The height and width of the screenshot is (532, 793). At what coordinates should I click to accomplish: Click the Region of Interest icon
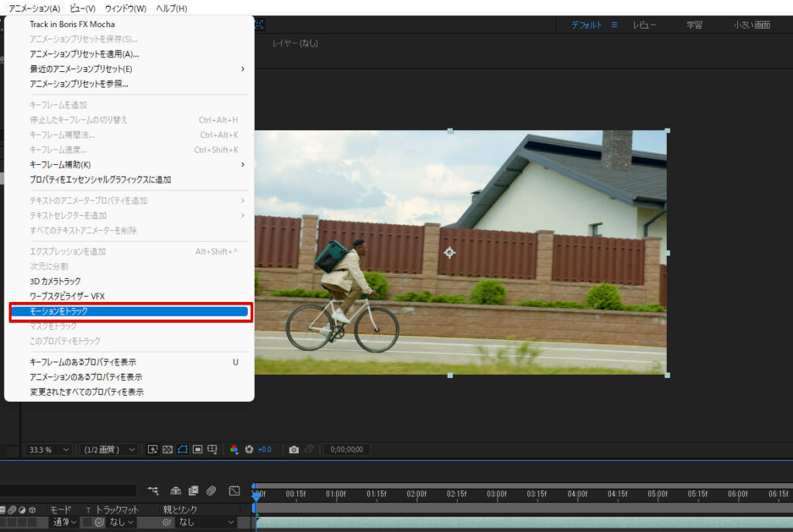click(x=197, y=449)
